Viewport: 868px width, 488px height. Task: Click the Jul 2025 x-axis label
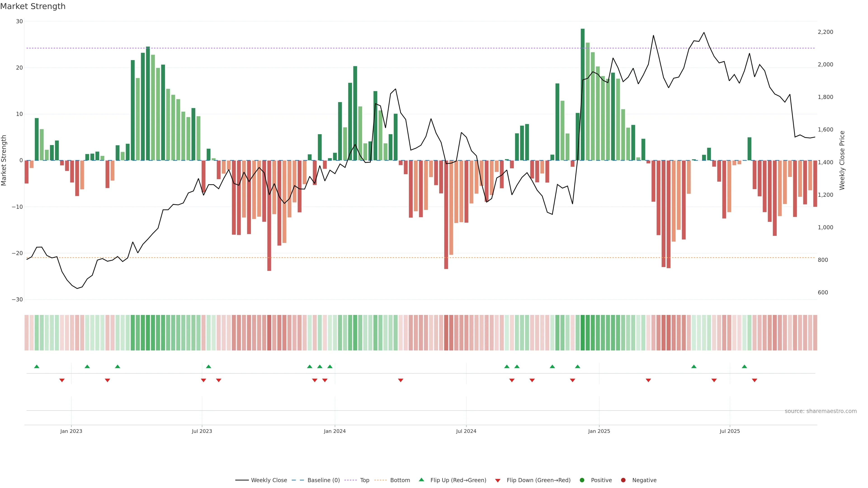point(729,431)
